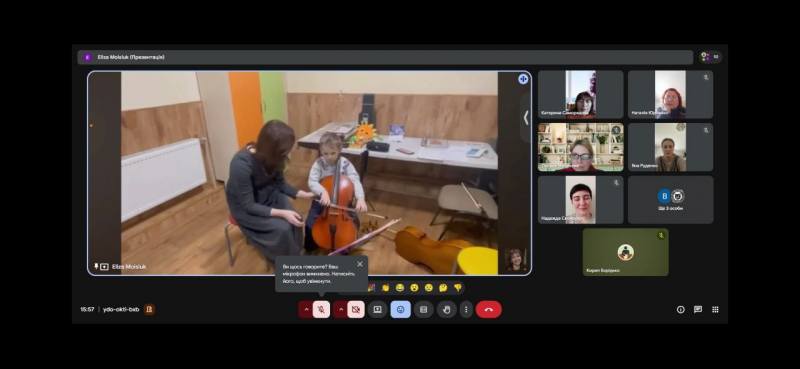The width and height of the screenshot is (800, 369).
Task: Send the laughing face reaction emoji
Action: point(400,288)
